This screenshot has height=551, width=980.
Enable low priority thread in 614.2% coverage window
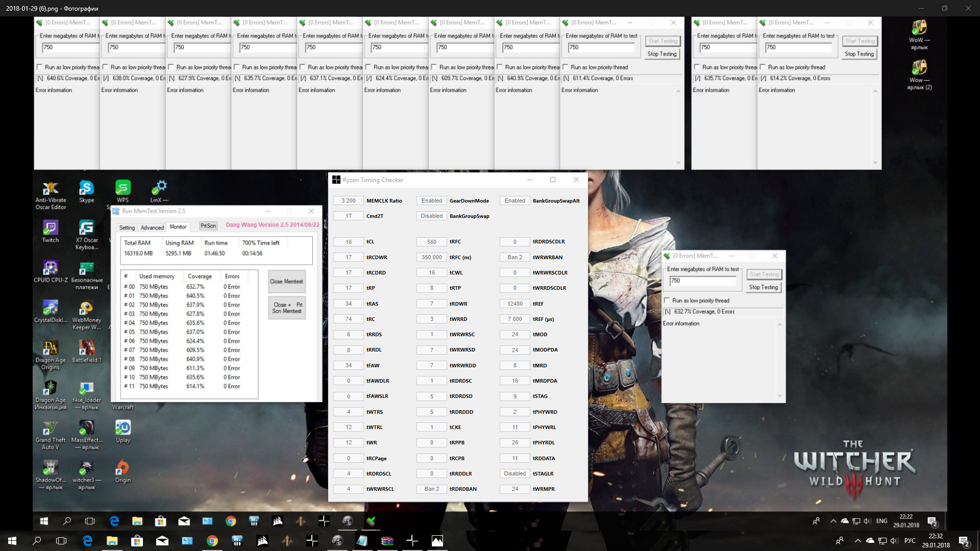pyautogui.click(x=763, y=67)
